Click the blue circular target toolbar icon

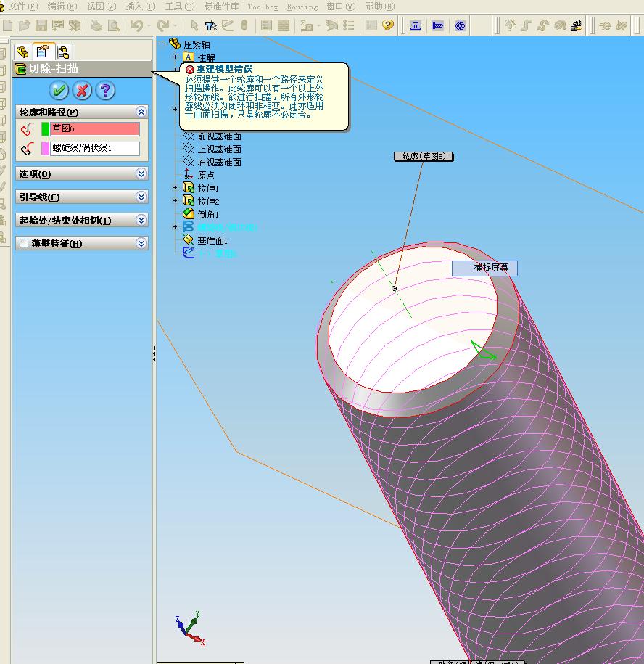click(x=460, y=26)
